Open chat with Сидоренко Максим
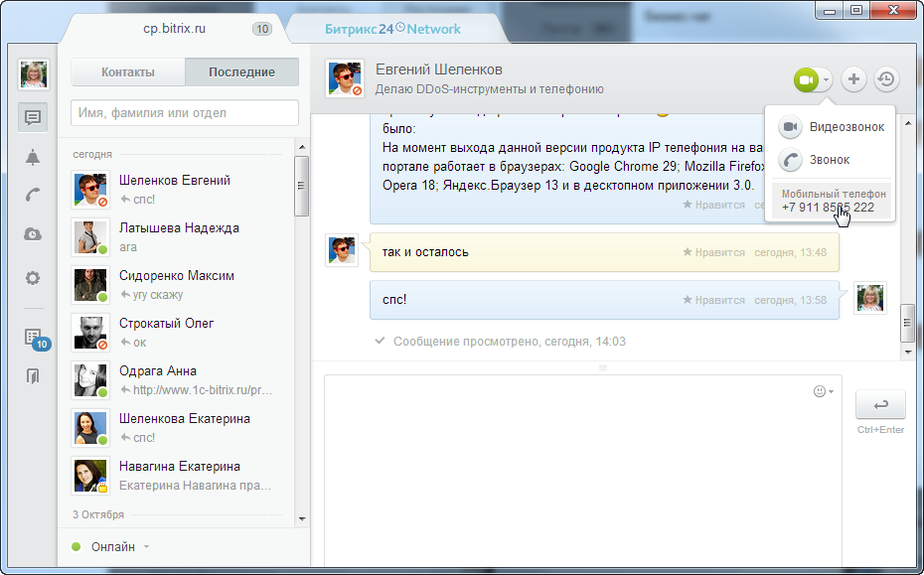The height and width of the screenshot is (575, 924). coord(176,285)
